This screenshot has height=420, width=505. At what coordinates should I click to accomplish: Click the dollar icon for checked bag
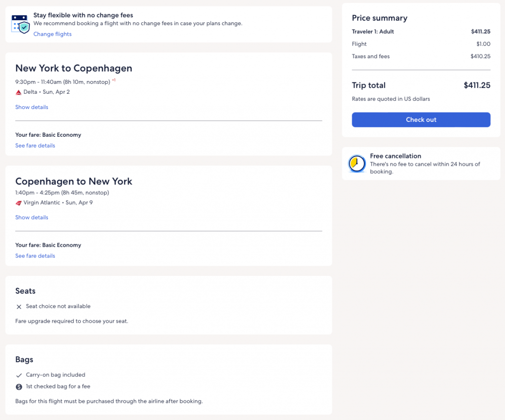(x=19, y=387)
